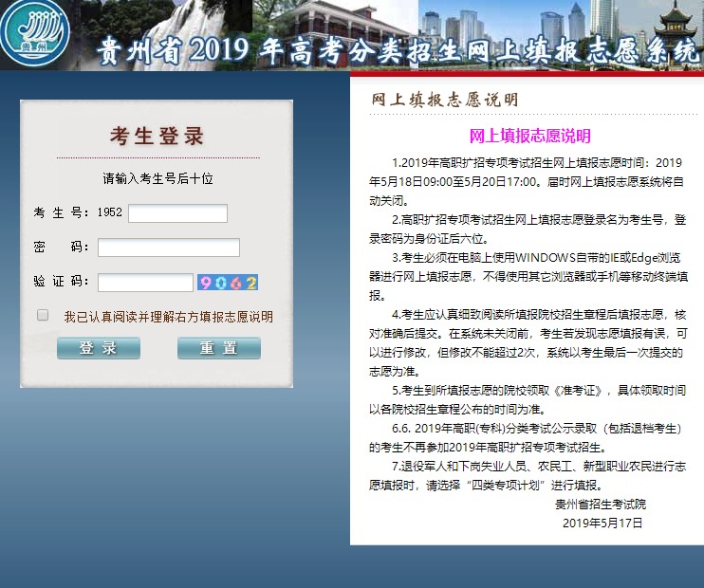704x588 pixels.
Task: Tick the agreement checkbox above the login button
Action: click(43, 315)
